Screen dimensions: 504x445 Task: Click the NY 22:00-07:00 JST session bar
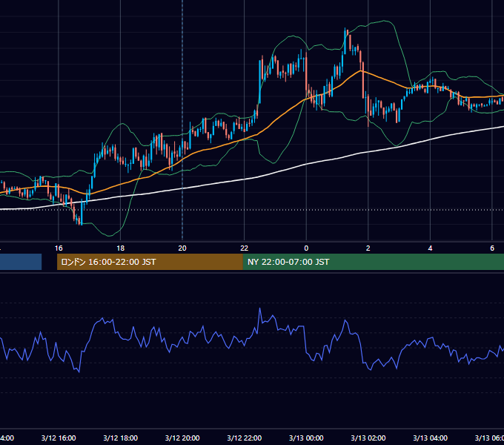pos(373,262)
